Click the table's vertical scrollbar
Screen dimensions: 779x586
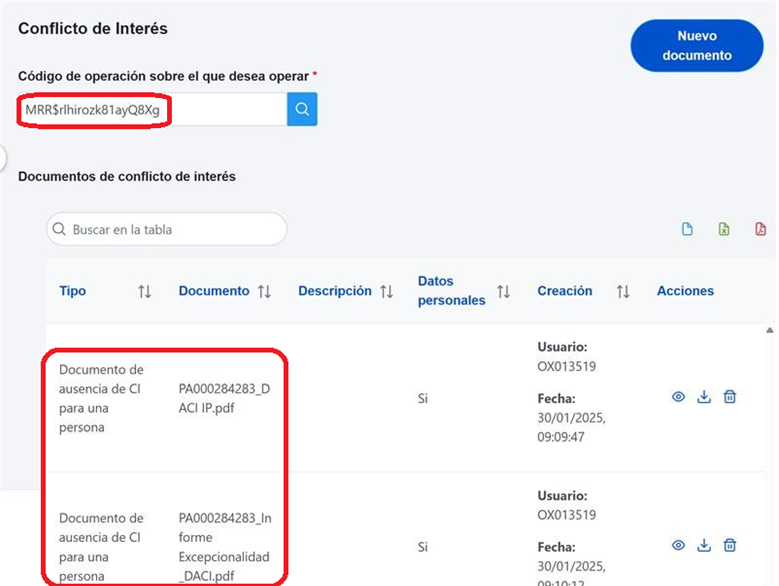coord(771,400)
